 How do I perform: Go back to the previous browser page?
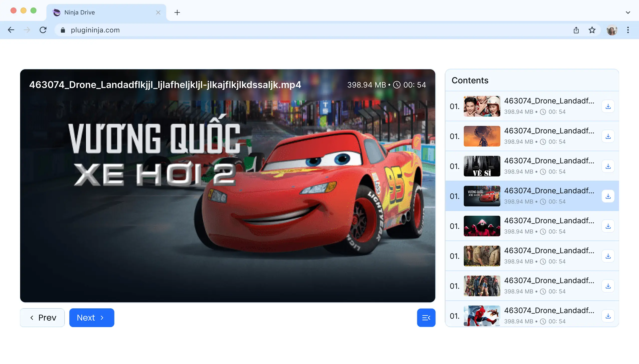tap(11, 30)
